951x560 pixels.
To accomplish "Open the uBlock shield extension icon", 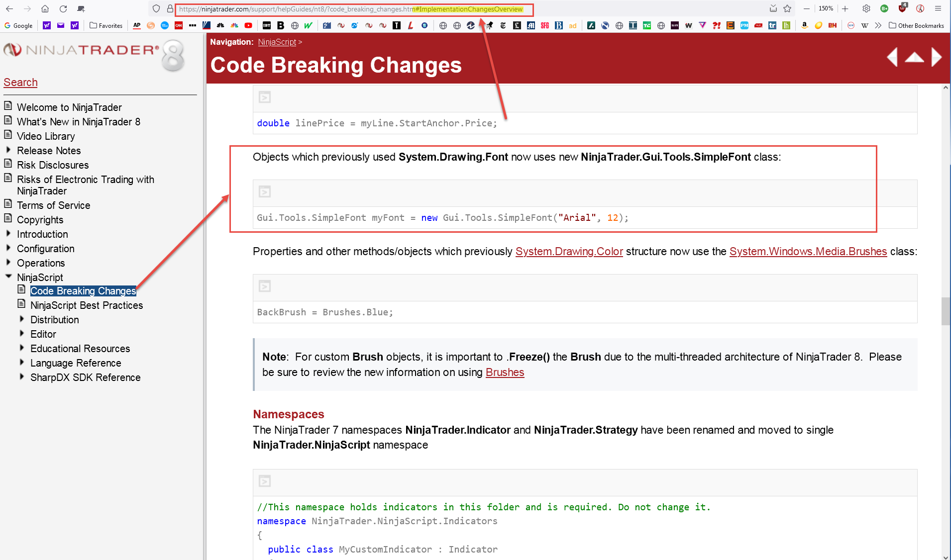I will (902, 8).
